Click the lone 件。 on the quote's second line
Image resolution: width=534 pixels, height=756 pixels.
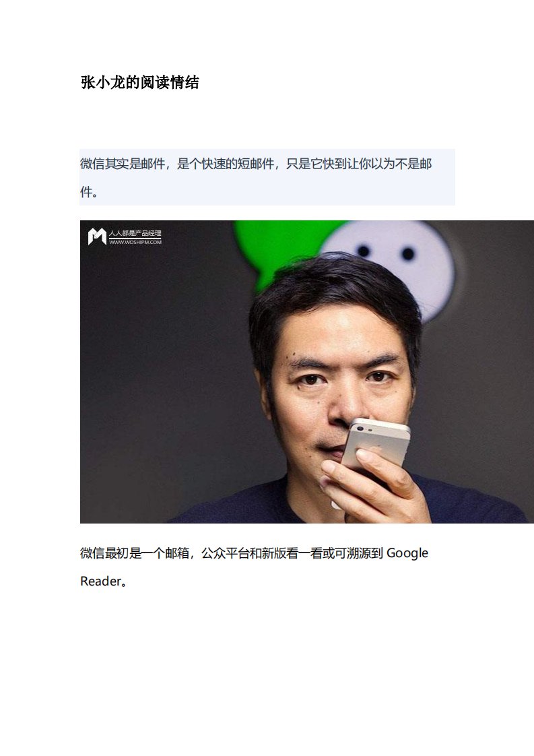tap(90, 192)
